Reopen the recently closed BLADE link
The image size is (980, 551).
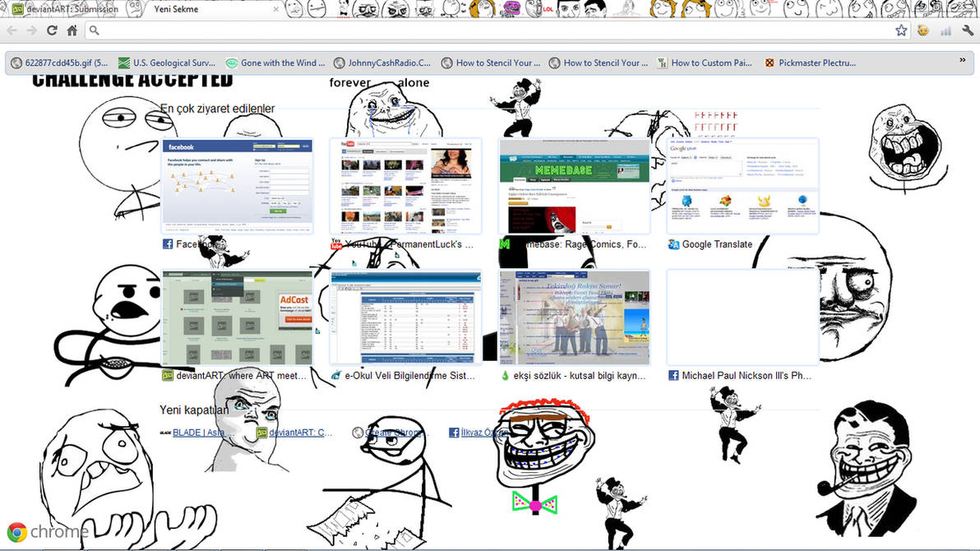tap(197, 433)
